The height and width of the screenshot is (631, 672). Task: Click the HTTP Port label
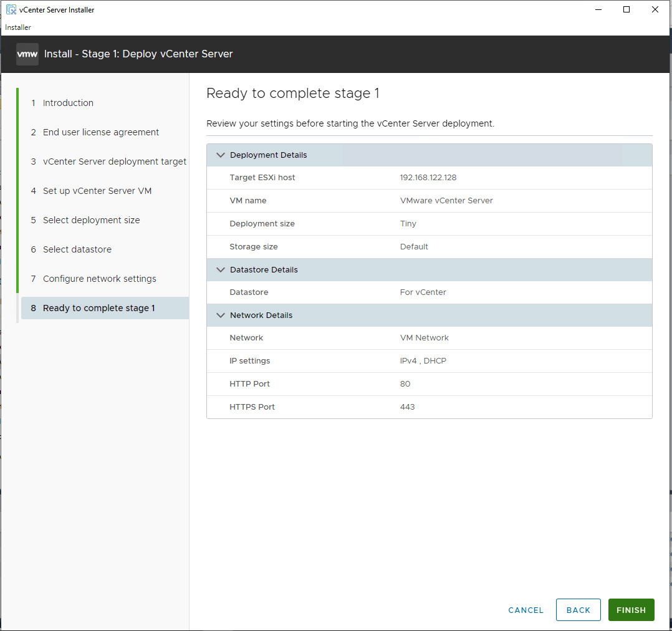tap(249, 384)
